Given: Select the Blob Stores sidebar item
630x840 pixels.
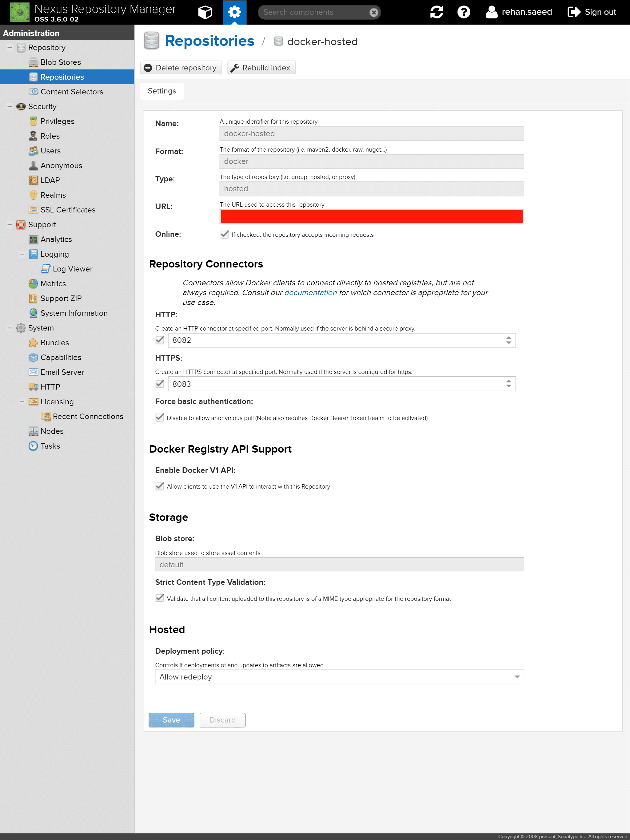Looking at the screenshot, I should point(61,62).
